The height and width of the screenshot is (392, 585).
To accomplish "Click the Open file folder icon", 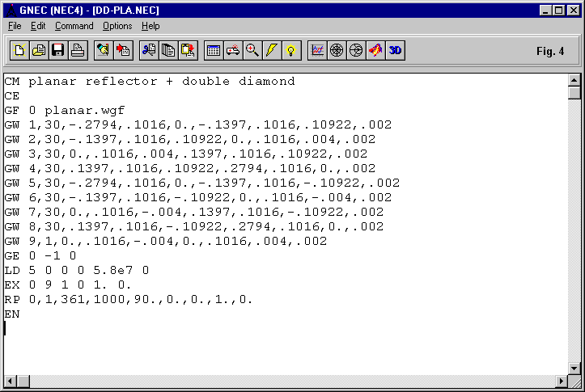I will click(x=38, y=50).
